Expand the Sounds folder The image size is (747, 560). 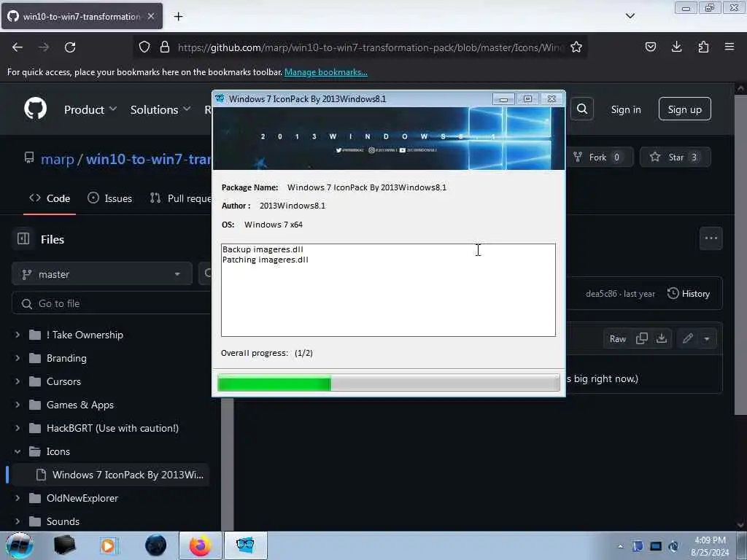18,521
